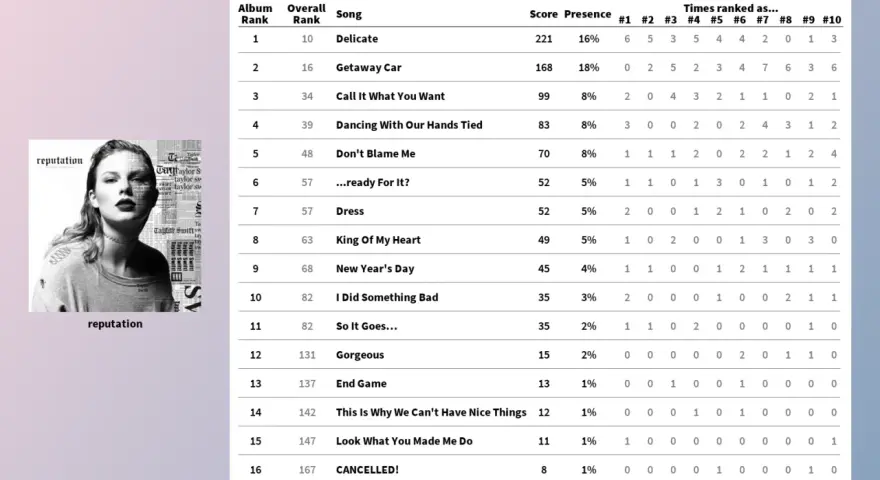The width and height of the screenshot is (880, 480).
Task: Click the Song column header
Action: coord(349,14)
